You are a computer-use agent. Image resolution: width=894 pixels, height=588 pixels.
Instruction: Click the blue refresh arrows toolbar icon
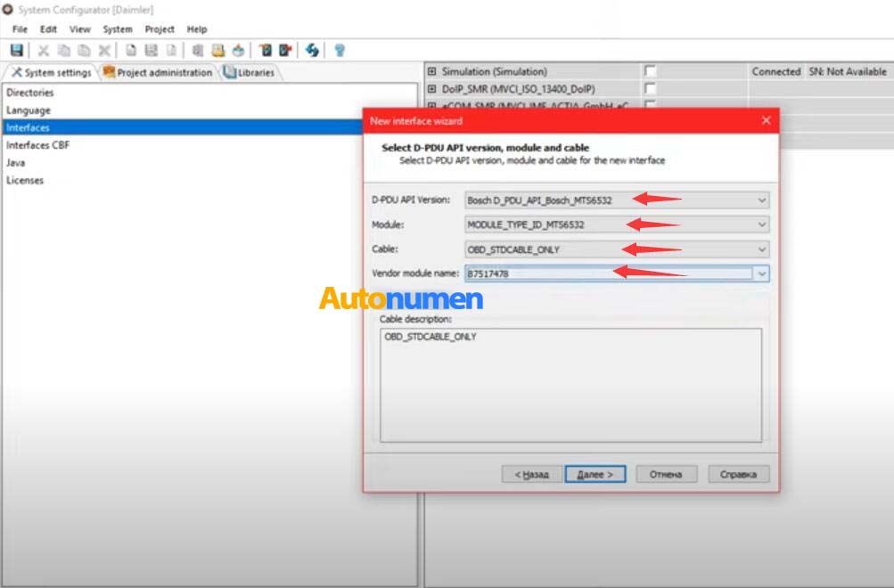(312, 51)
